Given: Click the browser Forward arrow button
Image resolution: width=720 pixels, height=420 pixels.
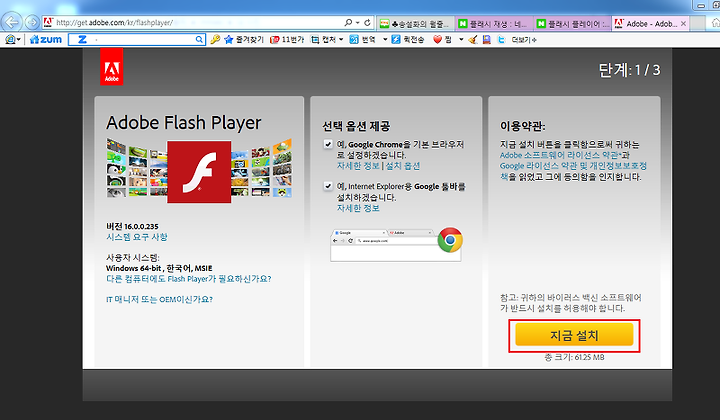Looking at the screenshot, I should [32, 22].
